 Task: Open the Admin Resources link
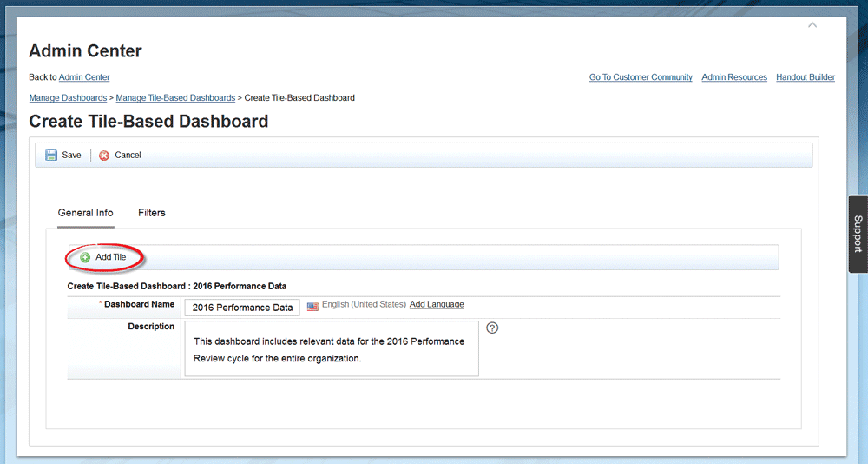pyautogui.click(x=734, y=77)
